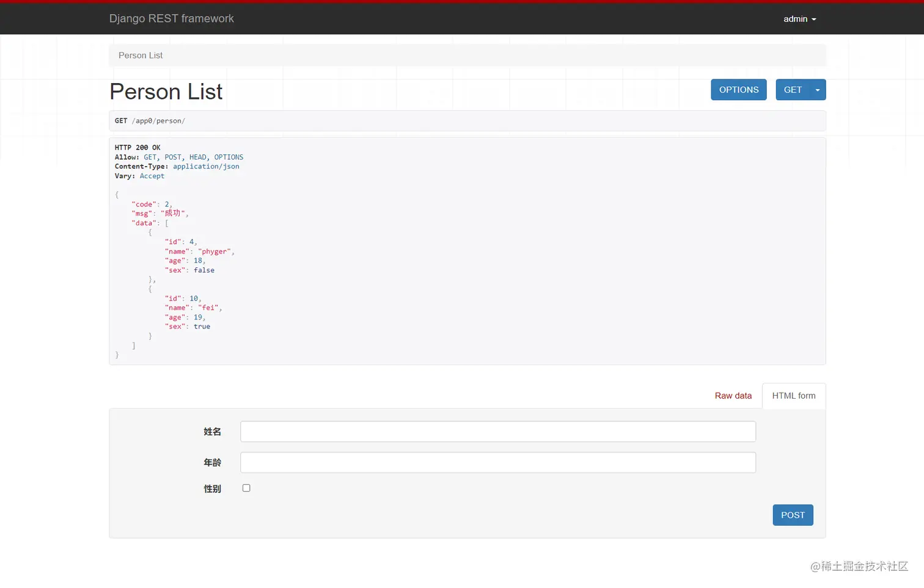The width and height of the screenshot is (924, 588).
Task: Send an OPTIONS request
Action: tap(738, 90)
